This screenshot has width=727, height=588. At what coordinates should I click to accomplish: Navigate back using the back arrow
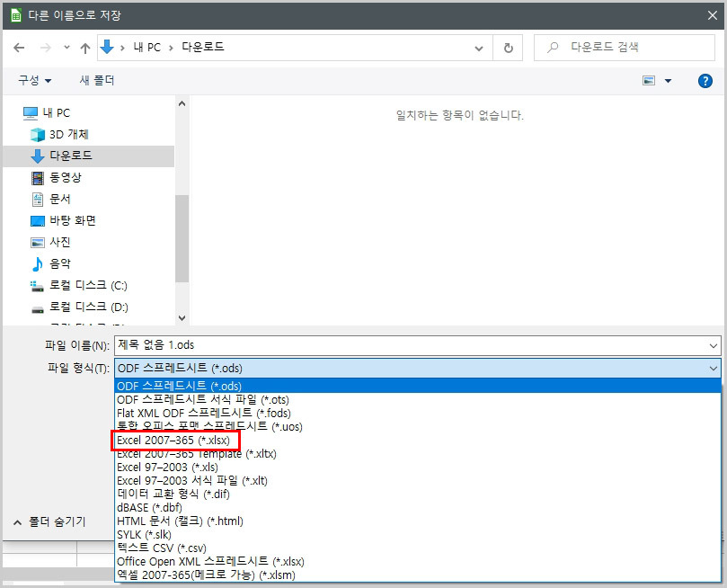(18, 47)
